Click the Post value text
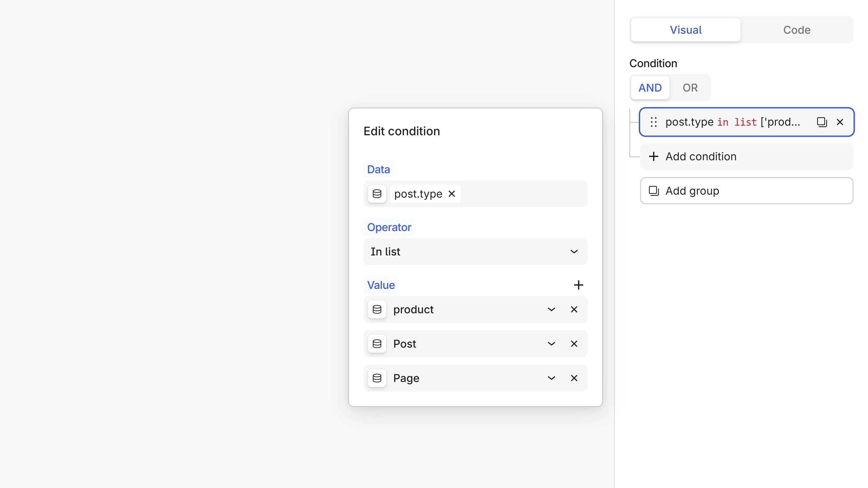 405,343
